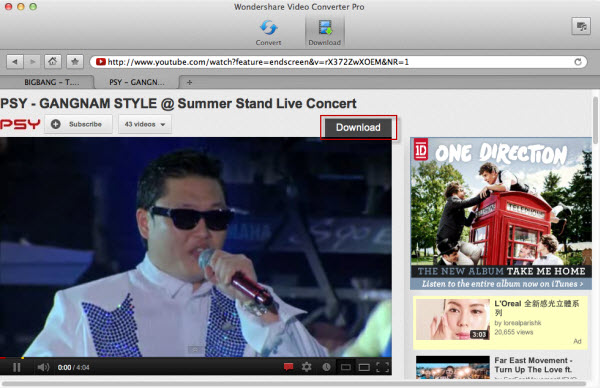Screen dimensions: 600x388
Task: Open the home page icon
Action: 53,61
